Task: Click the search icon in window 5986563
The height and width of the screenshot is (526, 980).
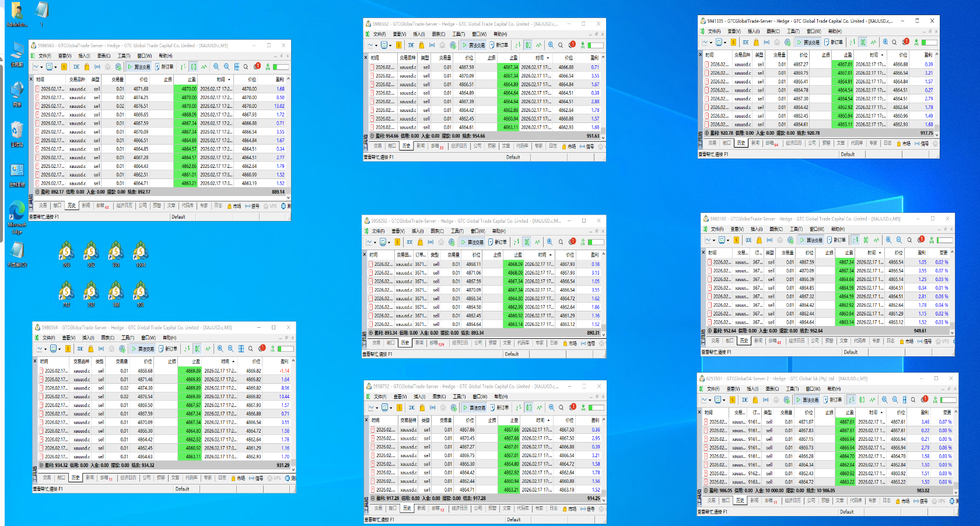Action: coord(246,67)
